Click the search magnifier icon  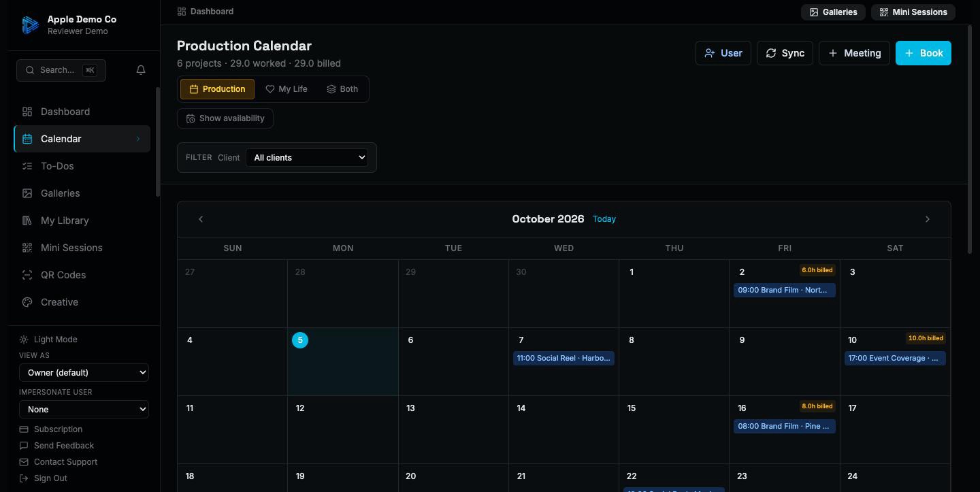point(30,70)
